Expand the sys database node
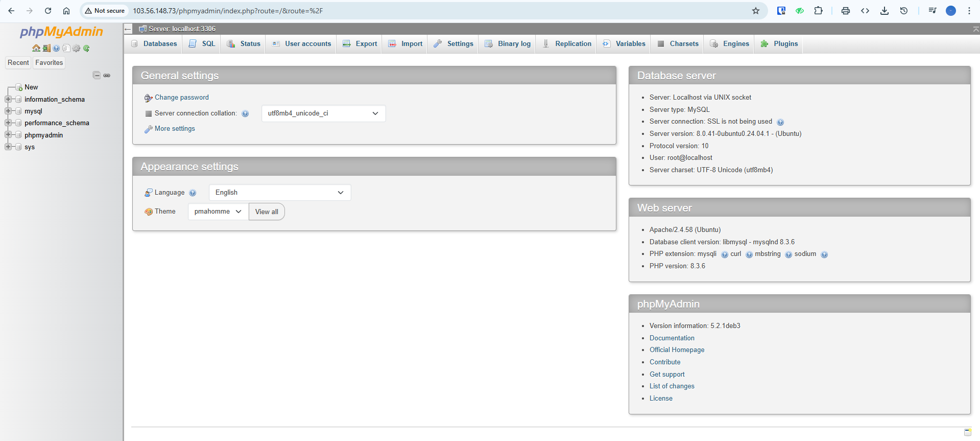Image resolution: width=980 pixels, height=441 pixels. 8,147
